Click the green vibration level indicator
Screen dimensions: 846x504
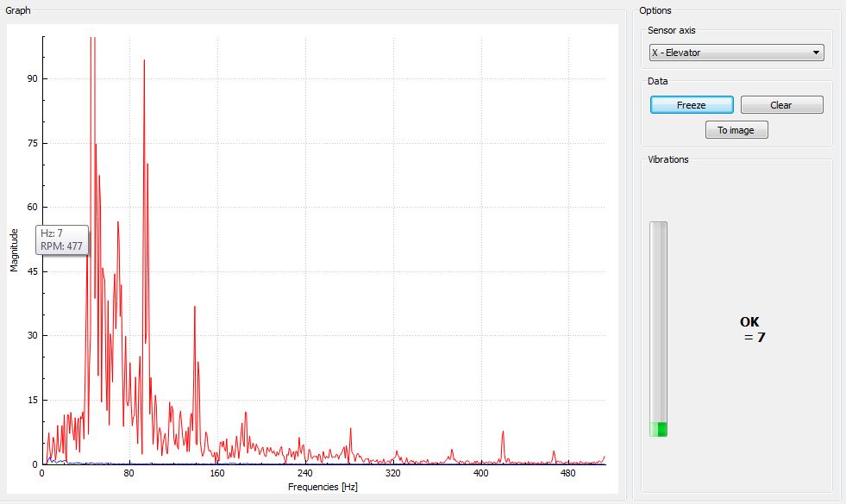pyautogui.click(x=659, y=429)
